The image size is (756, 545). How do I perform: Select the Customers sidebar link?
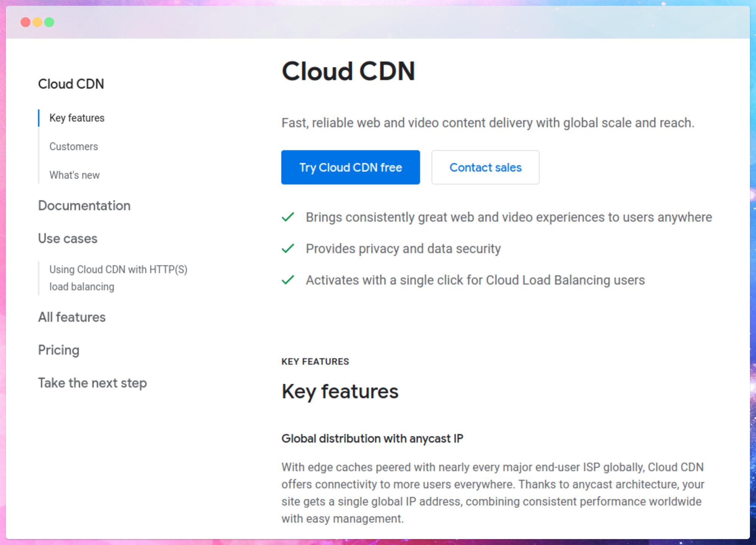pos(73,146)
